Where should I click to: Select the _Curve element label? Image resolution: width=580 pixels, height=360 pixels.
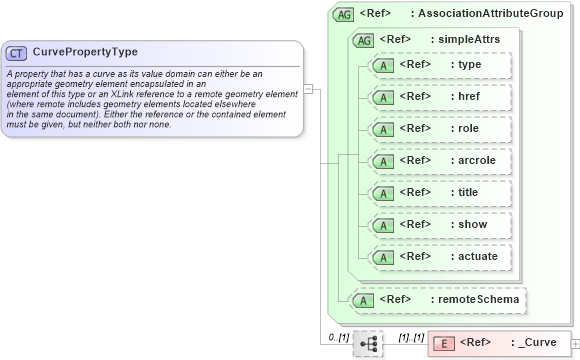[x=537, y=343]
